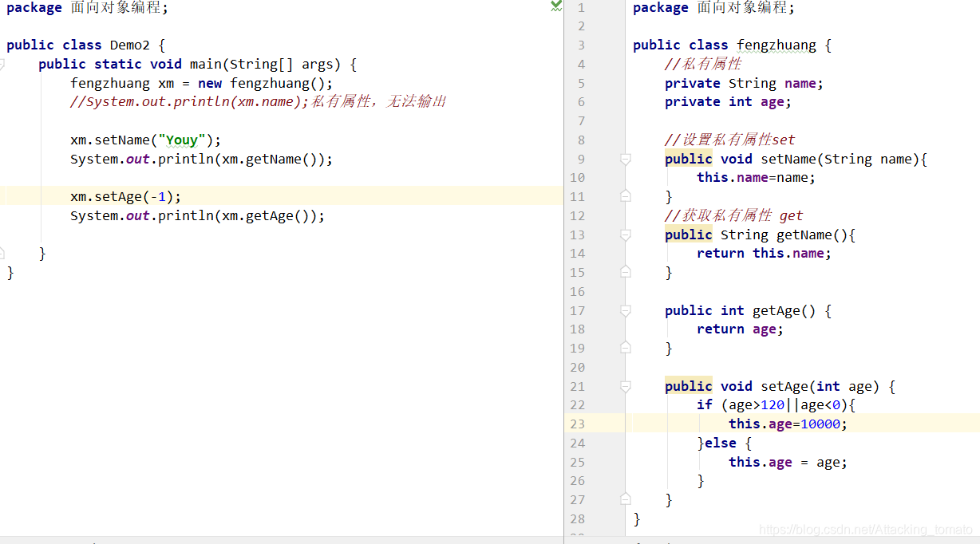This screenshot has width=980, height=544.
Task: Click 'public class Demo2 {' in left editor
Action: [86, 45]
